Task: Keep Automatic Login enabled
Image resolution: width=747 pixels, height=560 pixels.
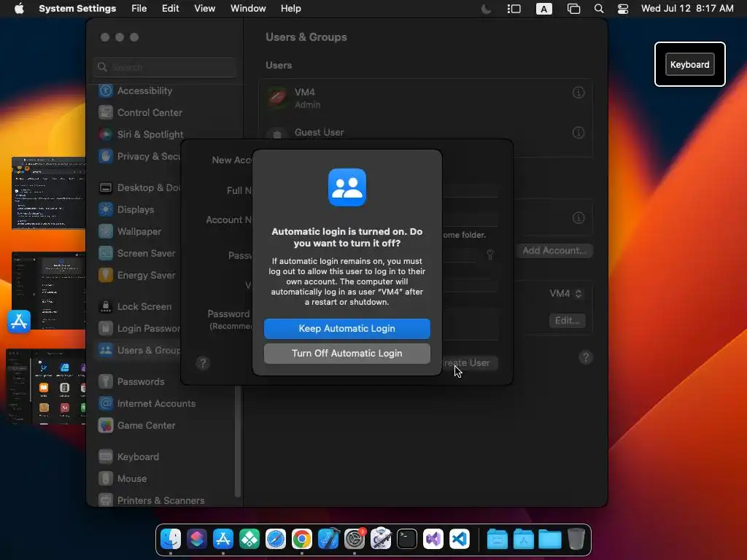Action: [347, 329]
